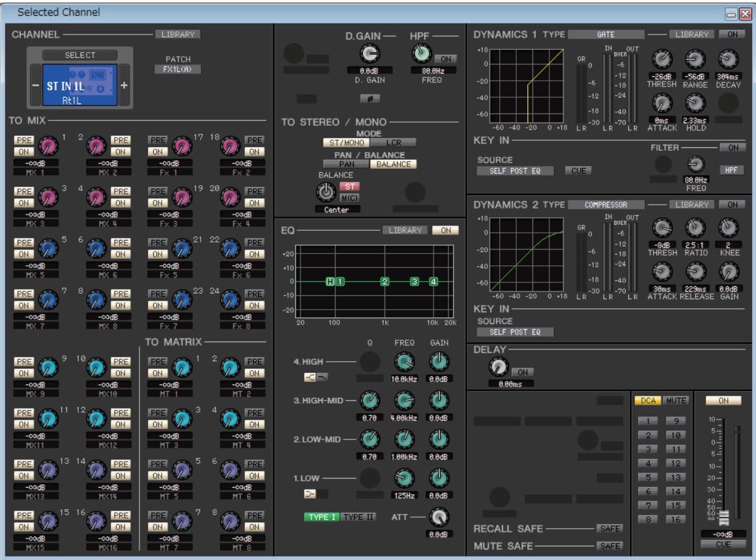Click the channel level fader handle
Image resolution: width=756 pixels, height=560 pixels.
[723, 518]
